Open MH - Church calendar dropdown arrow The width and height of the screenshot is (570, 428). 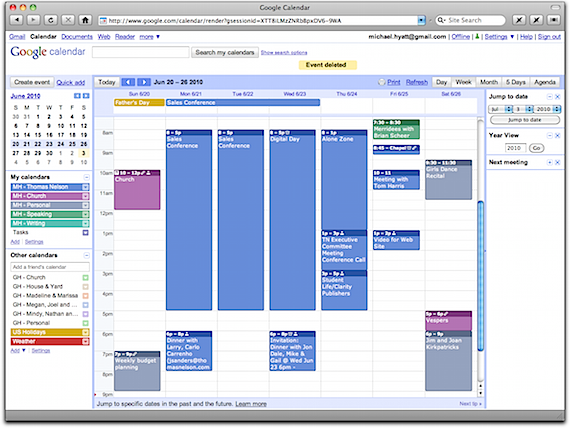pos(85,196)
